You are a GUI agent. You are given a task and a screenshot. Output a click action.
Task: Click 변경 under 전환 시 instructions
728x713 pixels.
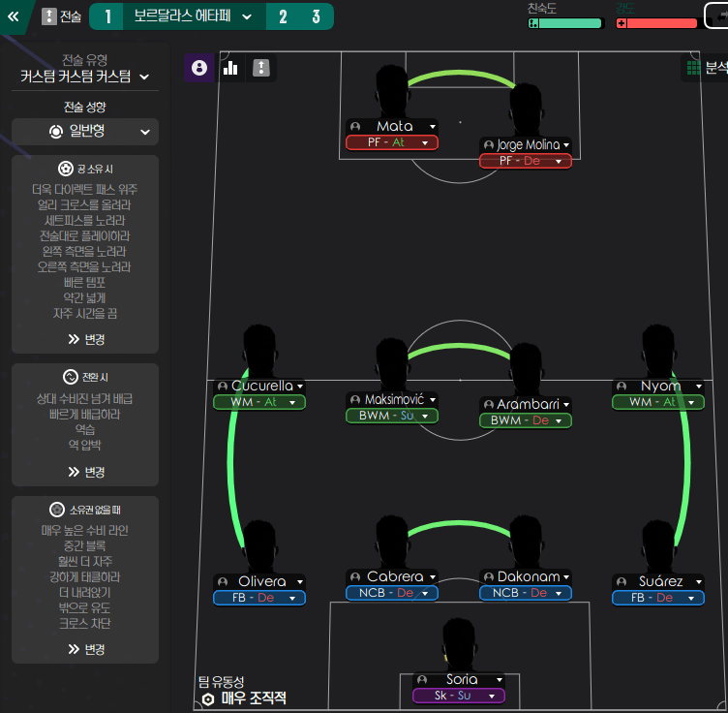[86, 473]
